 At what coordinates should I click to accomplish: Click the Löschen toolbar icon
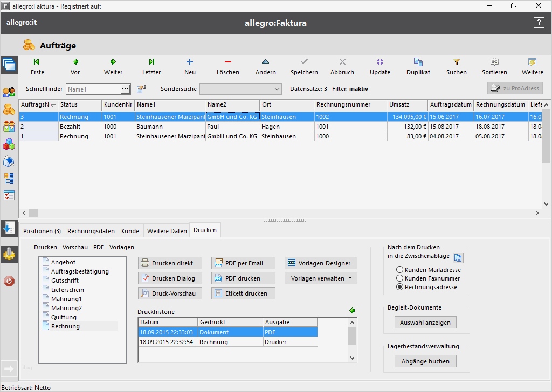(x=227, y=62)
